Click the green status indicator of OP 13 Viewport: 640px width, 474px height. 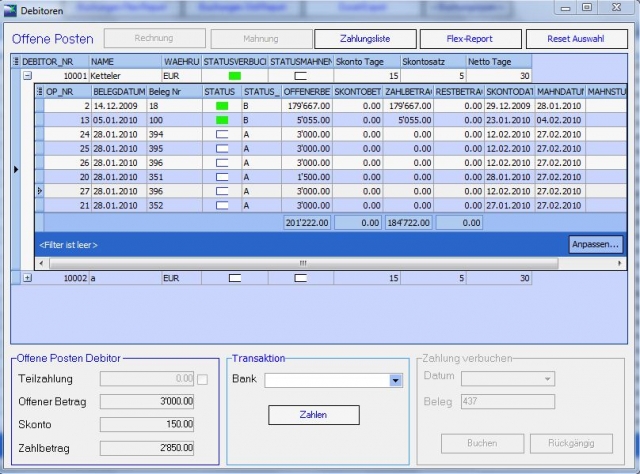pos(222,119)
